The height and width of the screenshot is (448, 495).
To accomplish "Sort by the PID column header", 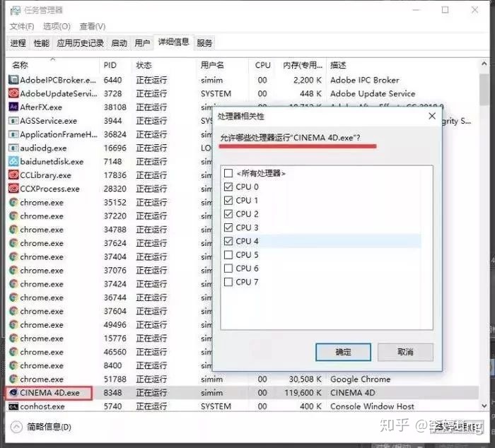I will point(115,65).
